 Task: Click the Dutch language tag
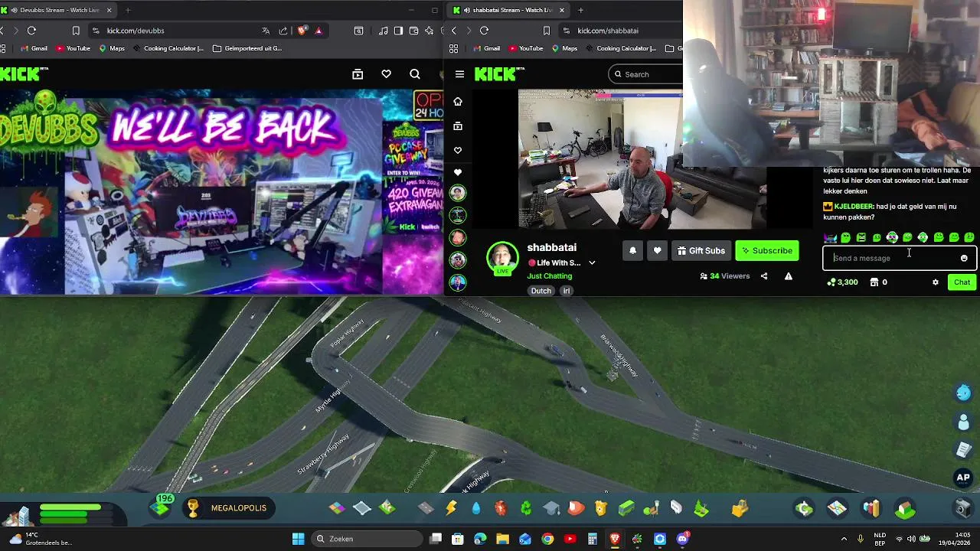(541, 291)
